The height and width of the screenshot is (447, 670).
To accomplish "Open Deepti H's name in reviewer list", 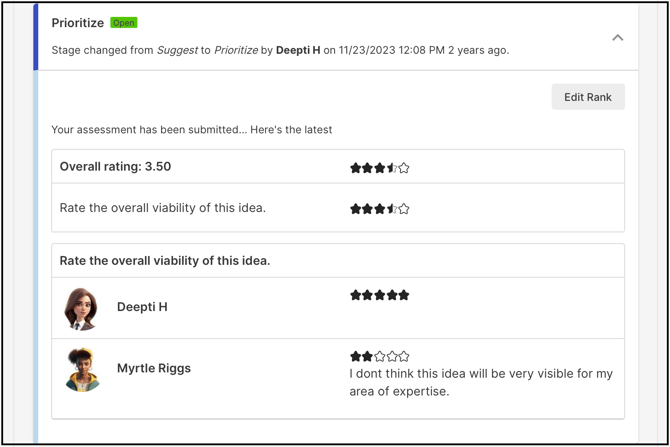I will 142,307.
